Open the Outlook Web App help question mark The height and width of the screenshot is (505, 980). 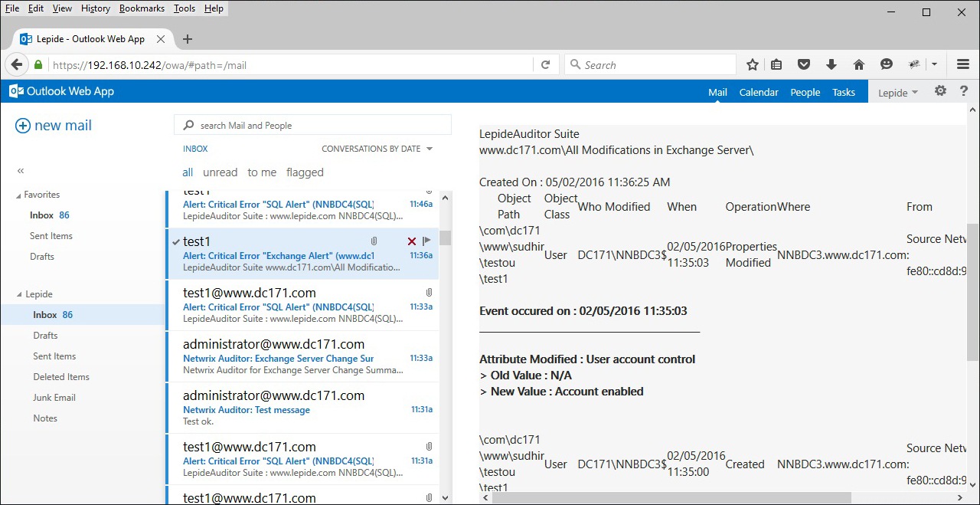coord(963,91)
